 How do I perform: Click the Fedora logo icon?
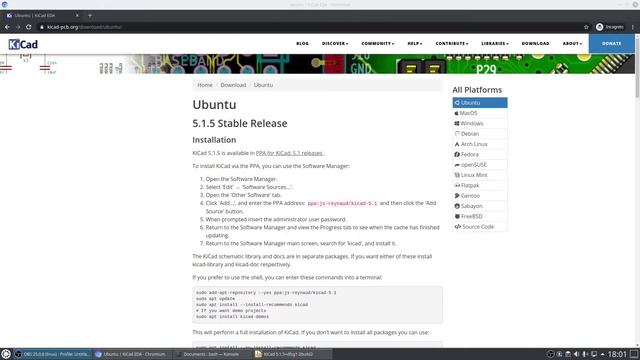coord(457,154)
